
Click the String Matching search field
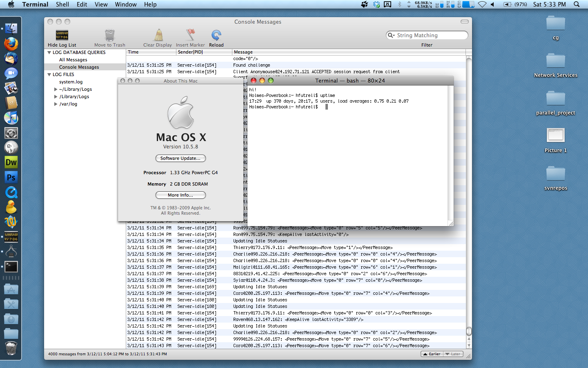(x=427, y=35)
